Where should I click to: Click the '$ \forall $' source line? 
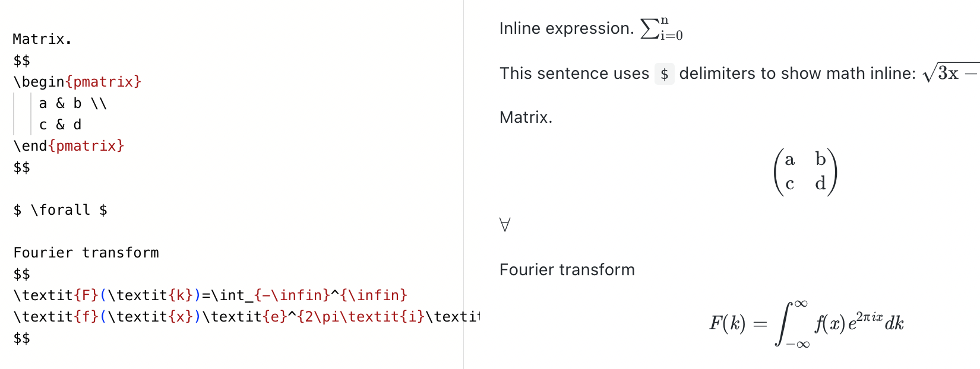(60, 210)
